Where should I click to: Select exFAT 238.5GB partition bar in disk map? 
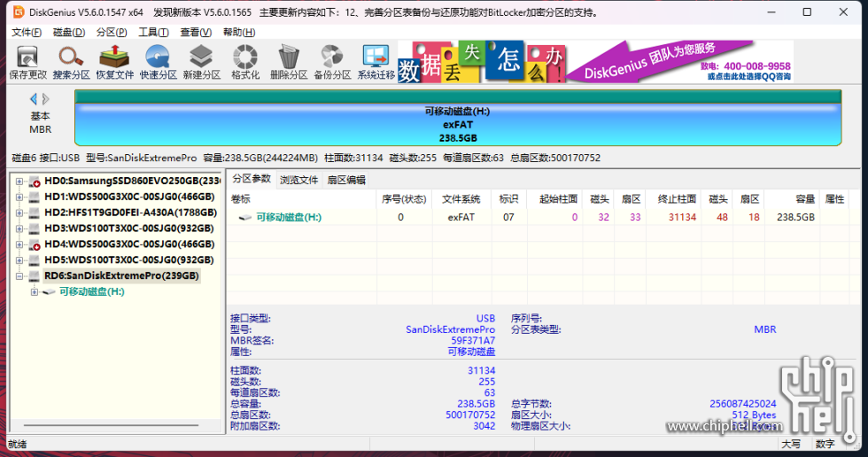tap(458, 118)
